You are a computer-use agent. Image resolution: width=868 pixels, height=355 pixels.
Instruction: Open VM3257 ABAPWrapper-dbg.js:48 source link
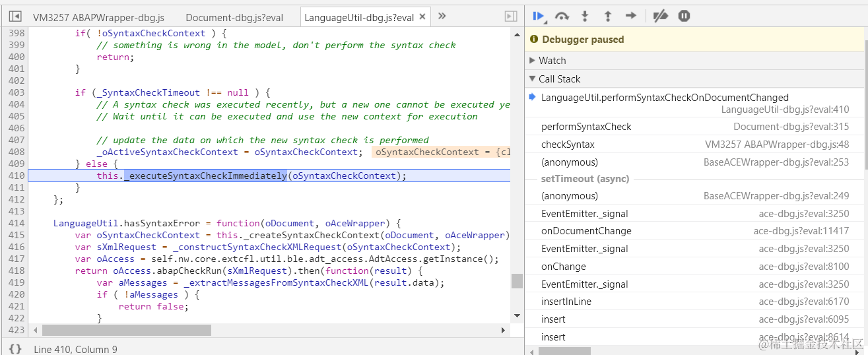[x=777, y=145]
